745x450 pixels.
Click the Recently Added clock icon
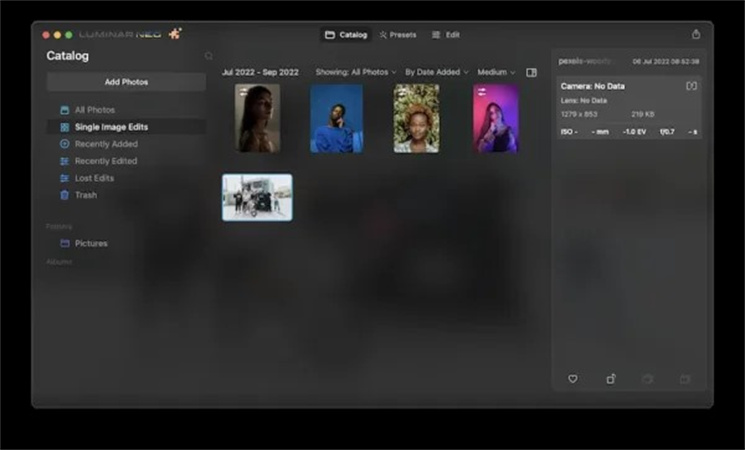pyautogui.click(x=65, y=144)
